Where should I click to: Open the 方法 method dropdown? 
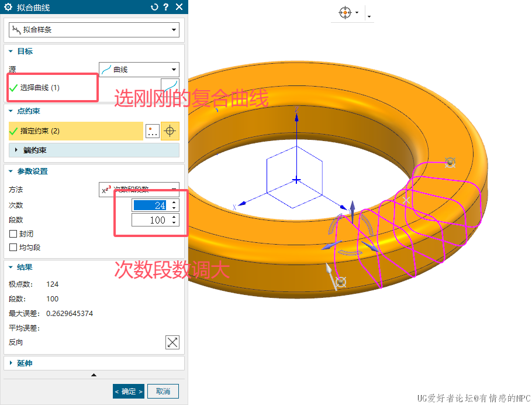point(139,190)
